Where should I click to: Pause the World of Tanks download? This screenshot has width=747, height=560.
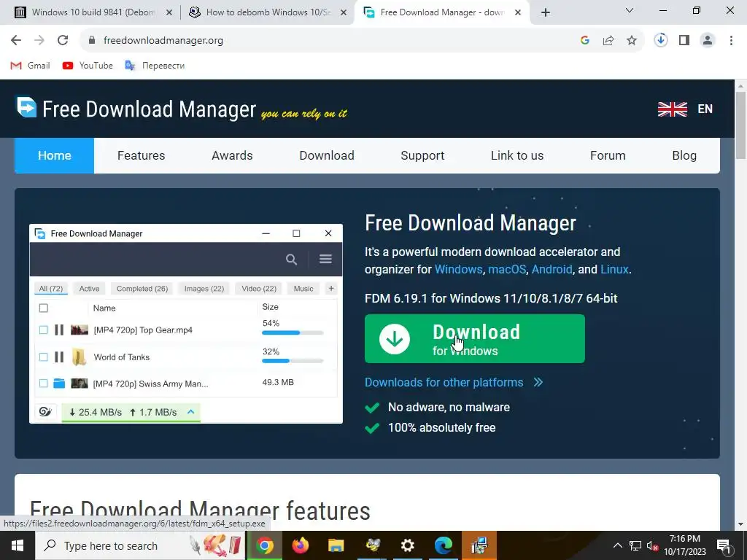(x=59, y=357)
